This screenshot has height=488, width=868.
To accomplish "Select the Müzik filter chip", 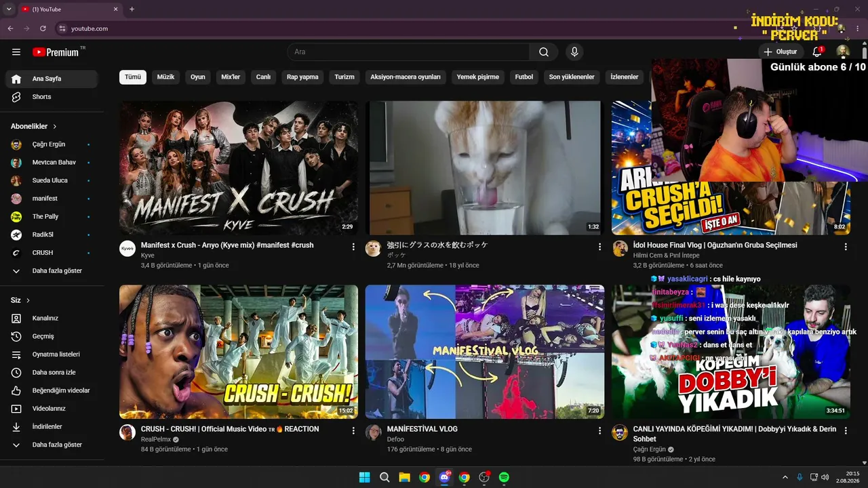I will 165,77.
